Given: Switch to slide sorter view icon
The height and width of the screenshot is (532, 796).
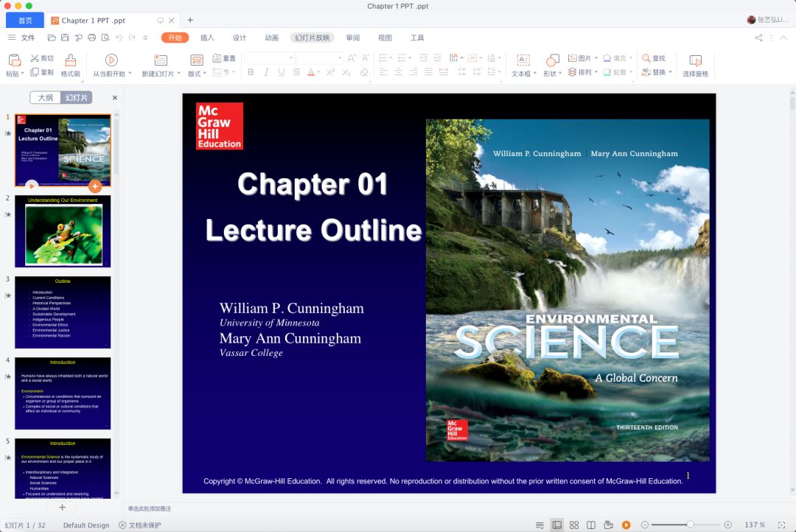Looking at the screenshot, I should (x=574, y=525).
